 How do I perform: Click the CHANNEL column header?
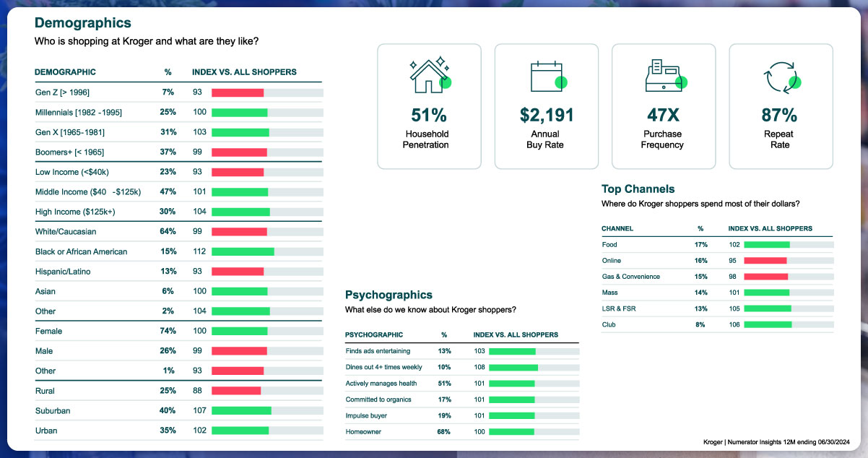(617, 228)
